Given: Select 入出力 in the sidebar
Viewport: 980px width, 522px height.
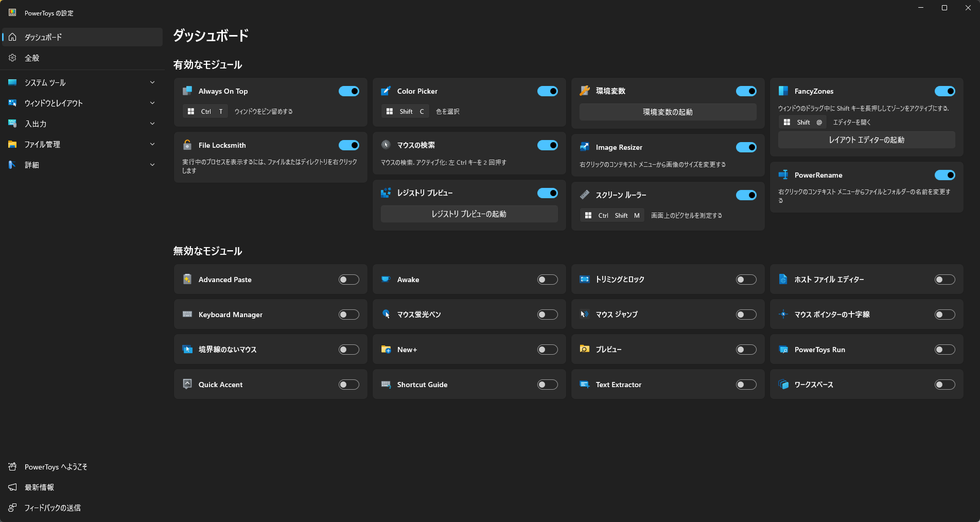Looking at the screenshot, I should pos(82,124).
